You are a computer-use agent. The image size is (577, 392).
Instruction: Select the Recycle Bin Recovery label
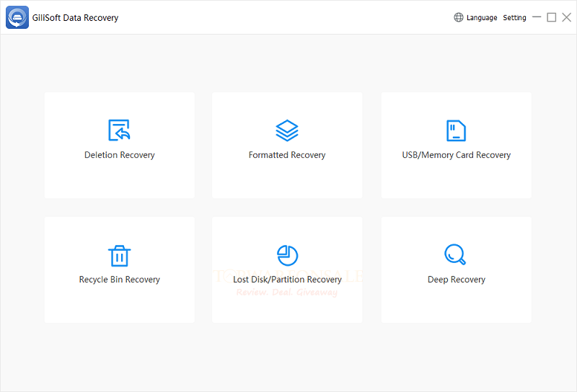[120, 280]
